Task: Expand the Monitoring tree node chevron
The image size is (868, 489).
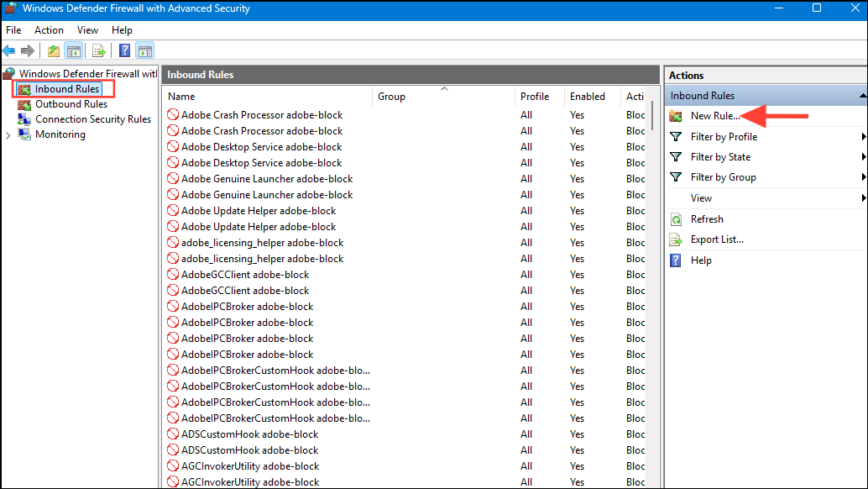Action: 8,134
